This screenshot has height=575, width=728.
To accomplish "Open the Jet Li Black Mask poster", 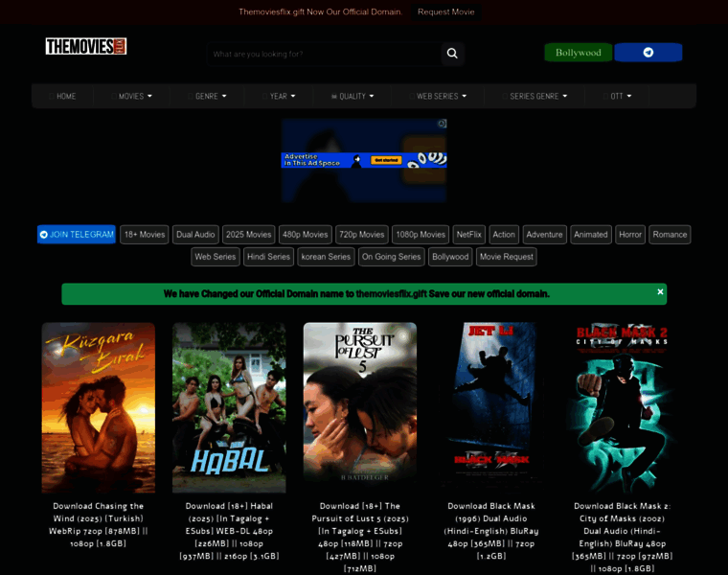I will tap(491, 408).
